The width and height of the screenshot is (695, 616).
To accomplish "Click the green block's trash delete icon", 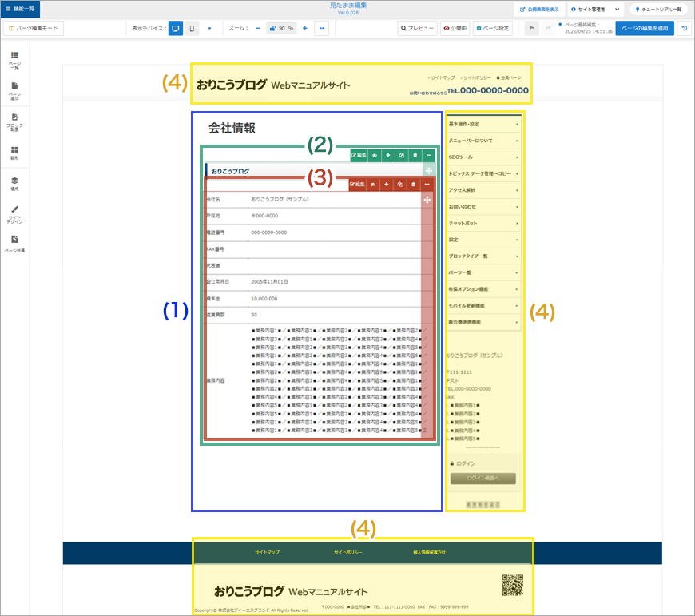I will click(x=414, y=156).
